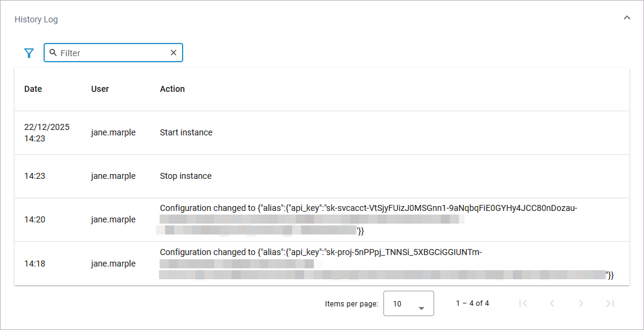The height and width of the screenshot is (330, 644).
Task: Click the magnifier icon in Filter box
Action: click(x=53, y=53)
